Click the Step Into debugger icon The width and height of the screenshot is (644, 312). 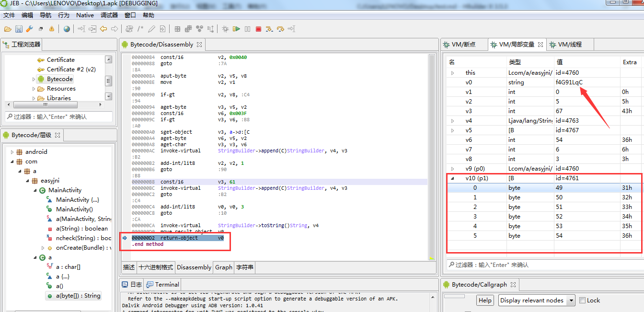tap(269, 29)
